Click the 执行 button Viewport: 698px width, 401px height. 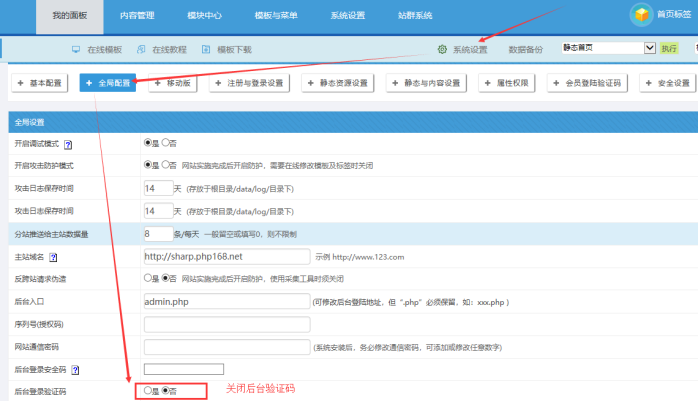pyautogui.click(x=669, y=48)
